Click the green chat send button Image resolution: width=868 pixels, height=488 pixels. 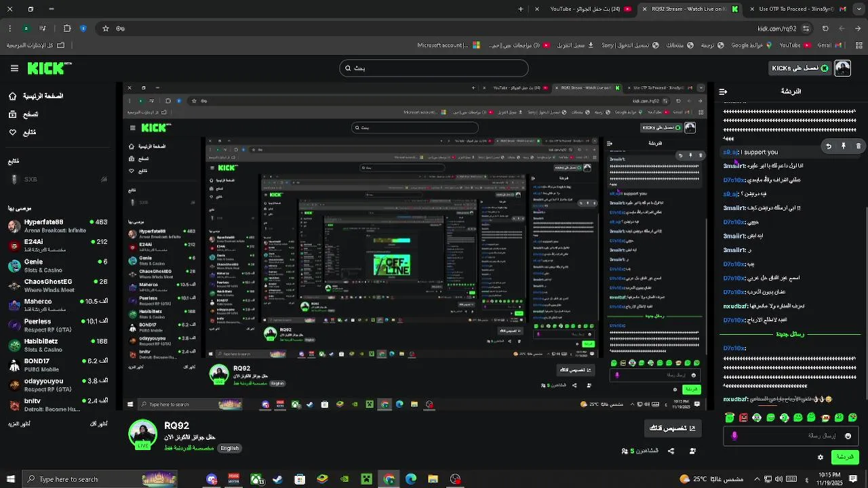pyautogui.click(x=845, y=457)
